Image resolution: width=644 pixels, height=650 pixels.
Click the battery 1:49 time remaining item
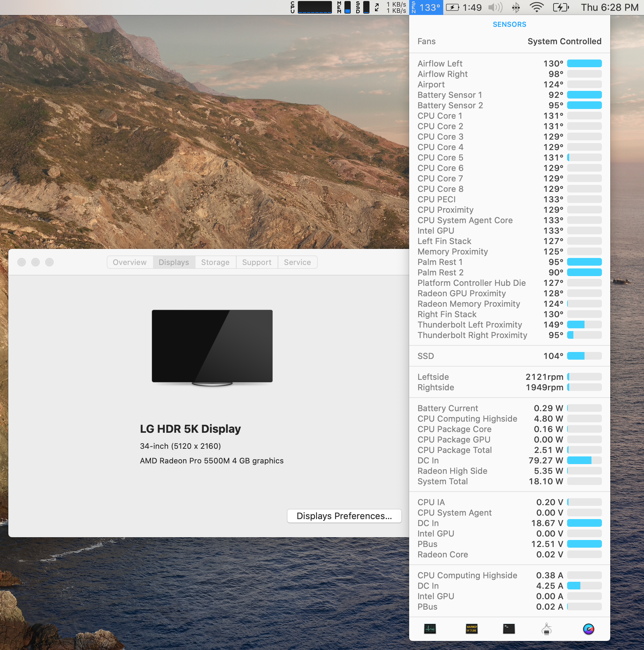pos(464,7)
